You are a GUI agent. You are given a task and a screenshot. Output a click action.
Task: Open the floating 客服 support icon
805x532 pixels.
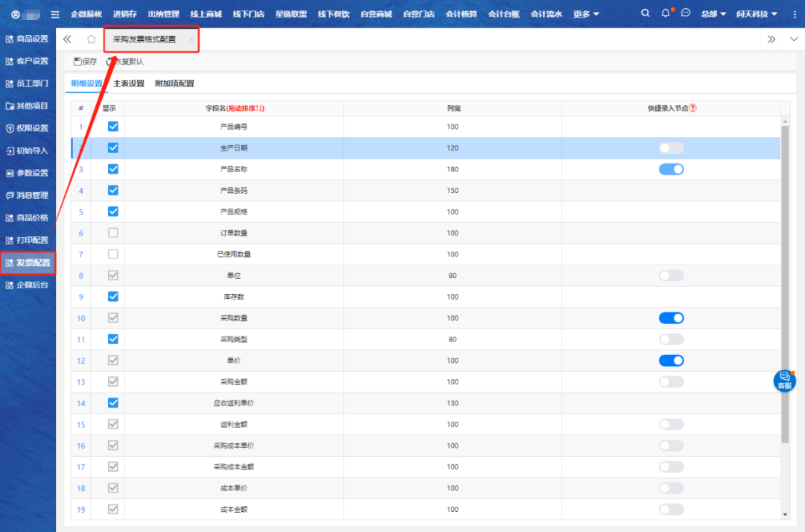pos(784,381)
